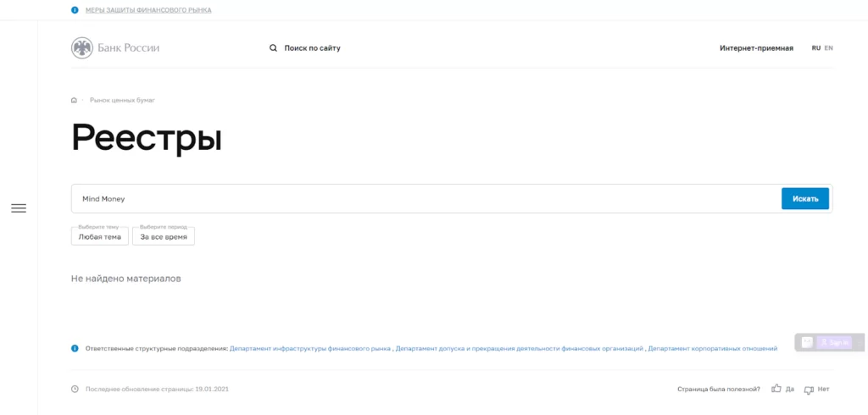868x415 pixels.
Task: Open the hamburger side menu
Action: [x=19, y=208]
